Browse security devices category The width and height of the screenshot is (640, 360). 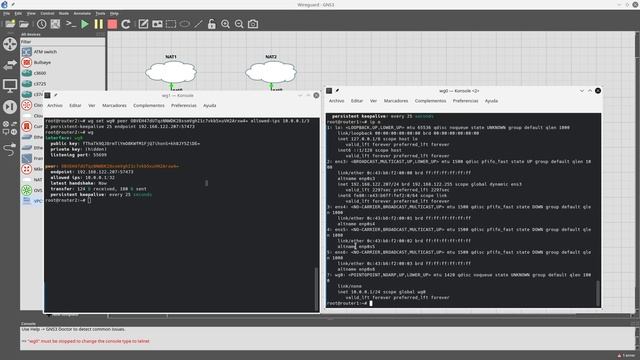[x=10, y=107]
